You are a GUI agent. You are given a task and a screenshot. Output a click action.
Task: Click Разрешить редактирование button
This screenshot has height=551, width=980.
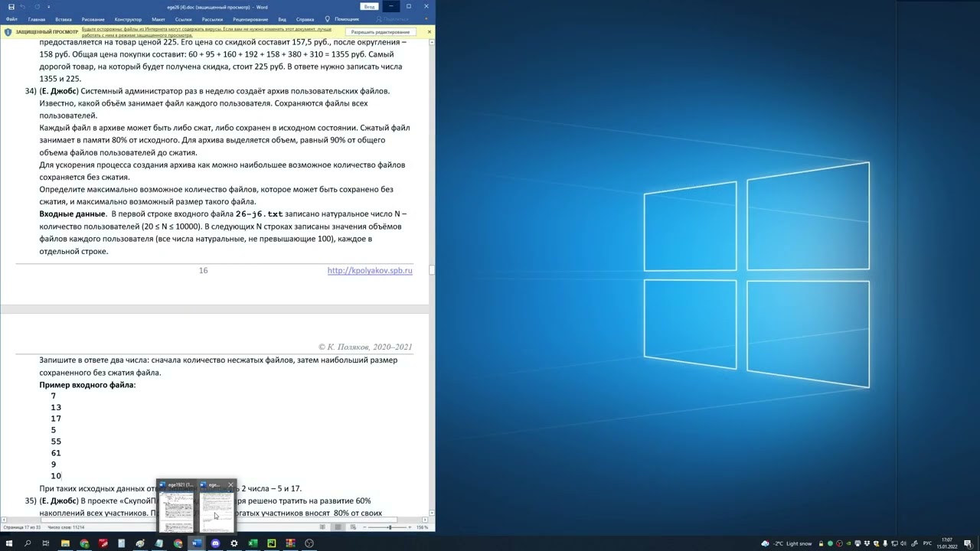[381, 32]
